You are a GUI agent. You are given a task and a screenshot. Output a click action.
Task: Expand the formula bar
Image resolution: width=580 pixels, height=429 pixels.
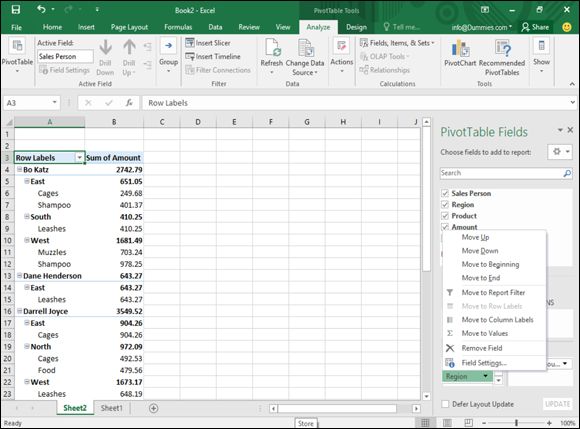pos(572,102)
